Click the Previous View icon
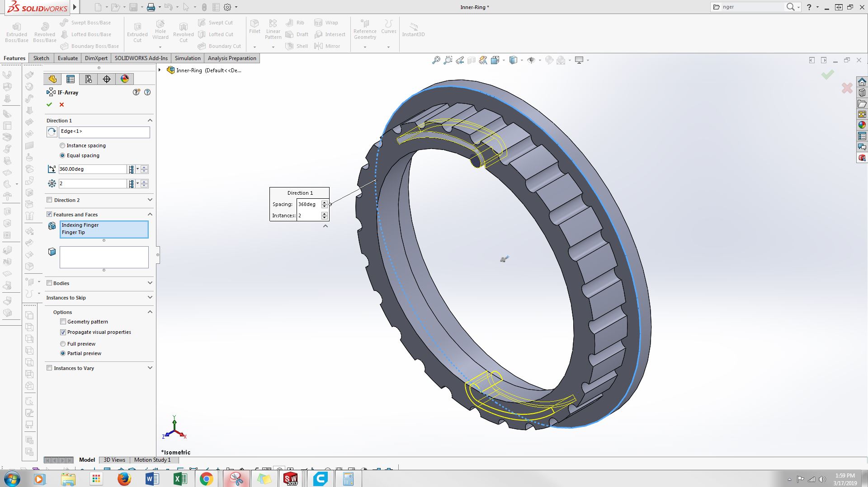Screen dimensions: 868x487 460,60
